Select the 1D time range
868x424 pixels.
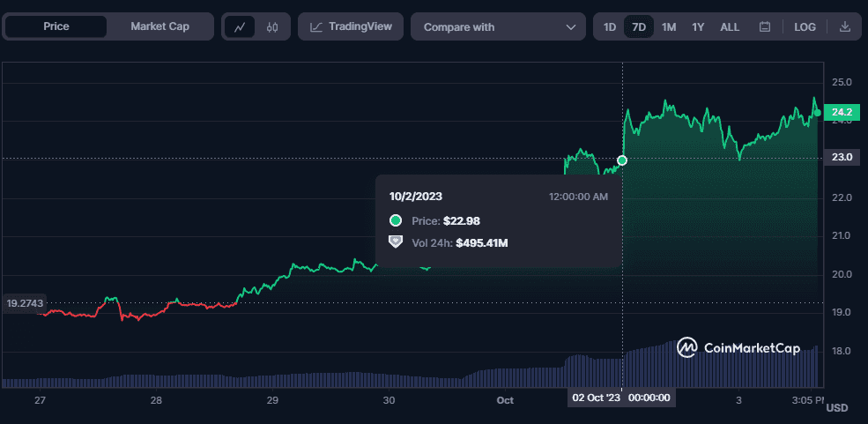click(610, 26)
